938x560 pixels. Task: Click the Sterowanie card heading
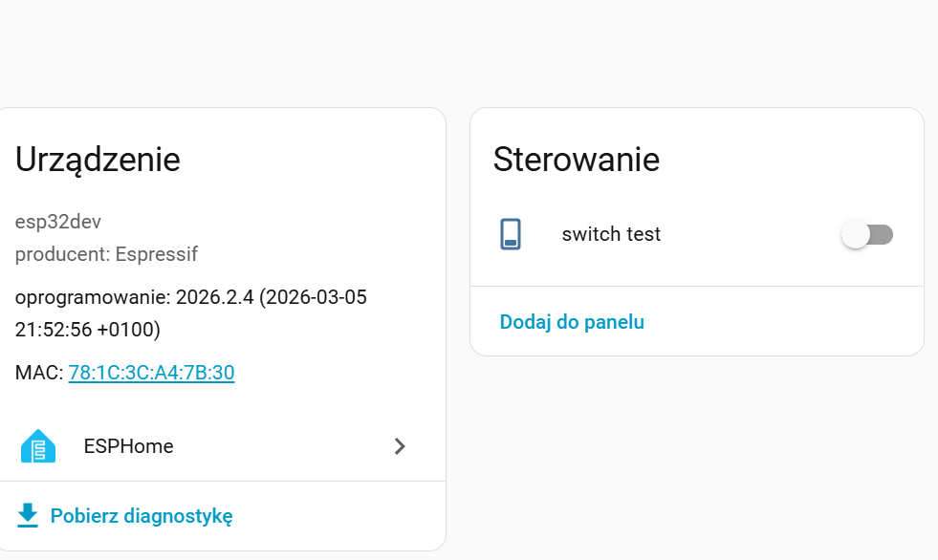coord(576,160)
